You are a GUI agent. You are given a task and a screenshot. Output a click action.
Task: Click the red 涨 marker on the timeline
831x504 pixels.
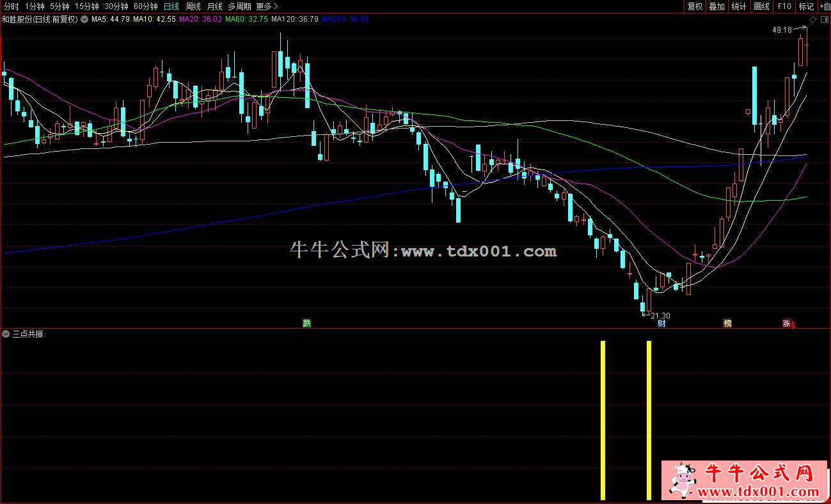[786, 324]
